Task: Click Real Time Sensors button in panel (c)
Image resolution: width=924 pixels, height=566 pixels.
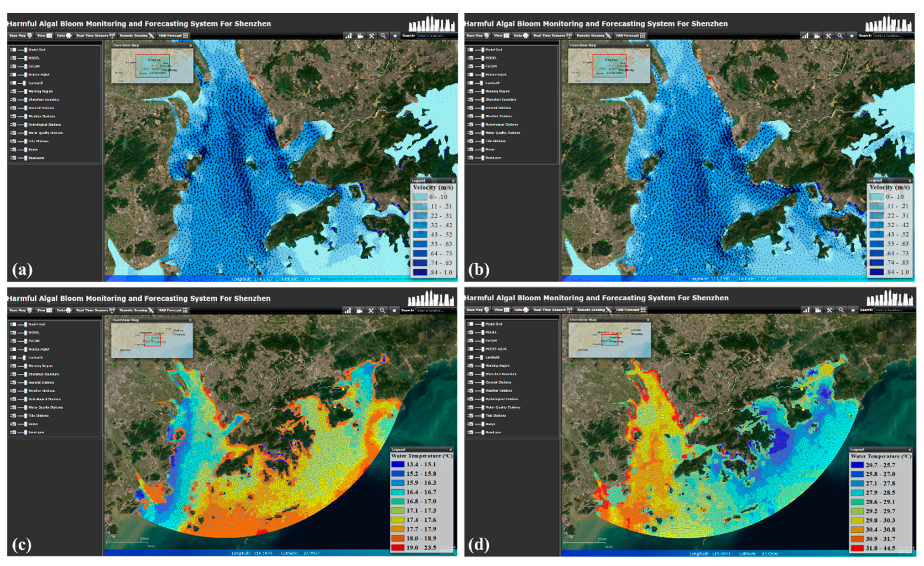Action: click(95, 310)
